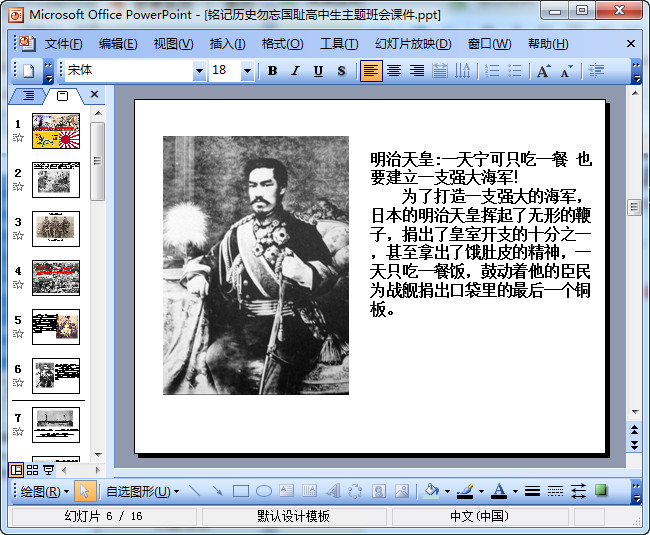Start slide show from current slide
This screenshot has height=535, width=650.
point(49,470)
